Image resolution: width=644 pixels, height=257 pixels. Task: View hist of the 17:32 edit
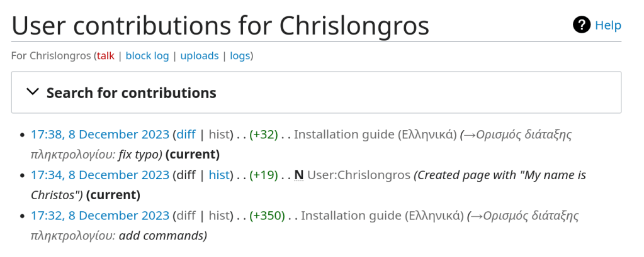tap(218, 216)
